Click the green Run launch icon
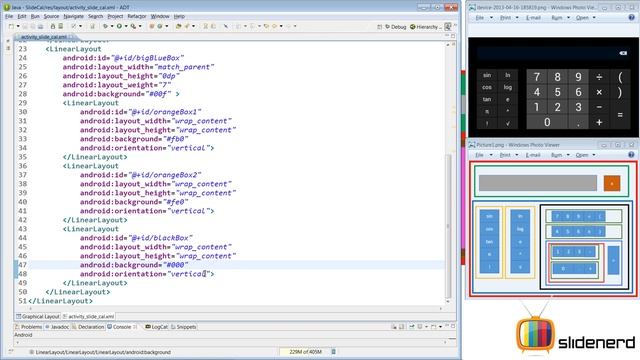 119,27
